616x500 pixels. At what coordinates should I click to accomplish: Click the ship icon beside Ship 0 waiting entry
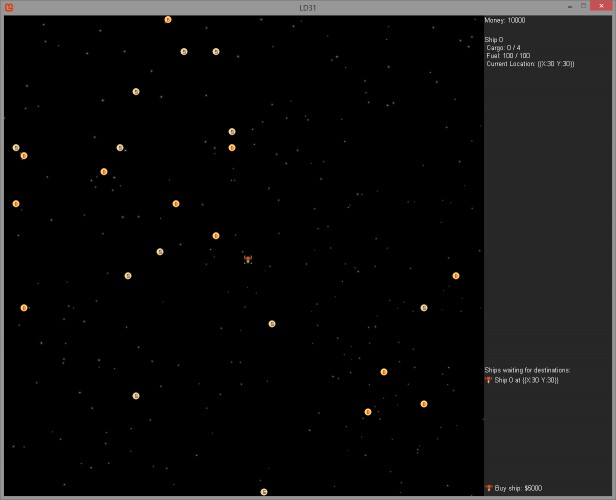489,380
